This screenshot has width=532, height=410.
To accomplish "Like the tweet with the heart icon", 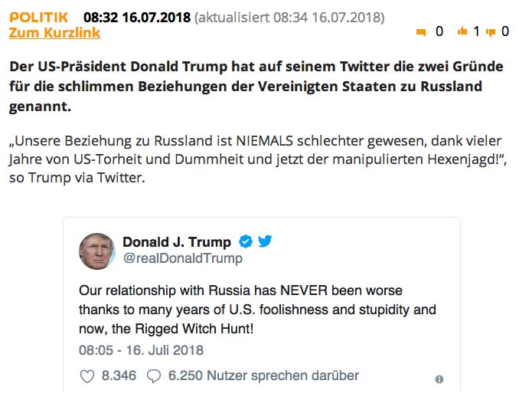I will tap(87, 376).
